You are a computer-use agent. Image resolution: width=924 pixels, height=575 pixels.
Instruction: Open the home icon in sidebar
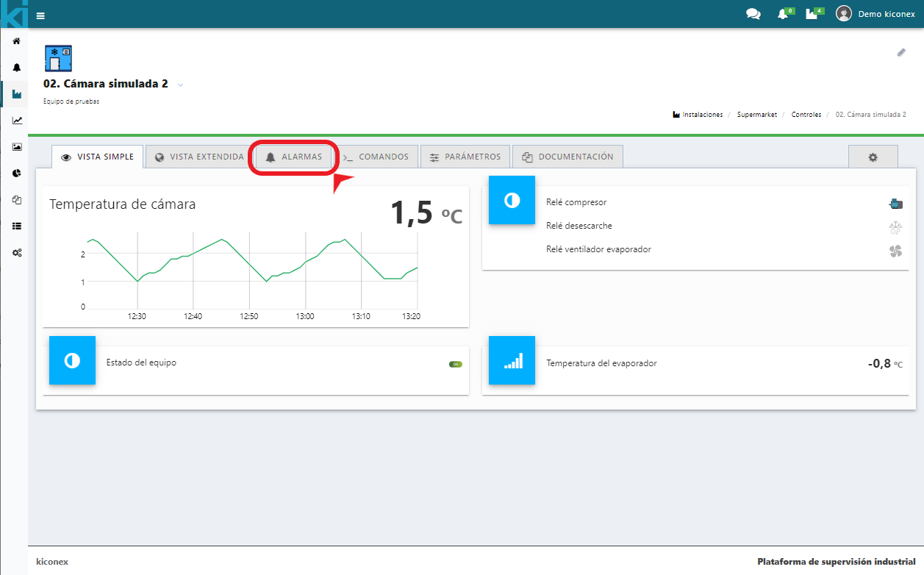coord(16,41)
